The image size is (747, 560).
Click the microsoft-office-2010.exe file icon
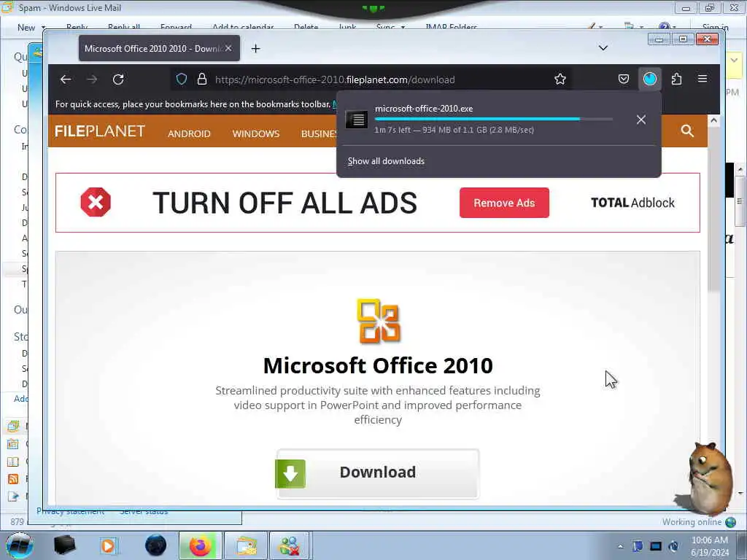pos(356,120)
